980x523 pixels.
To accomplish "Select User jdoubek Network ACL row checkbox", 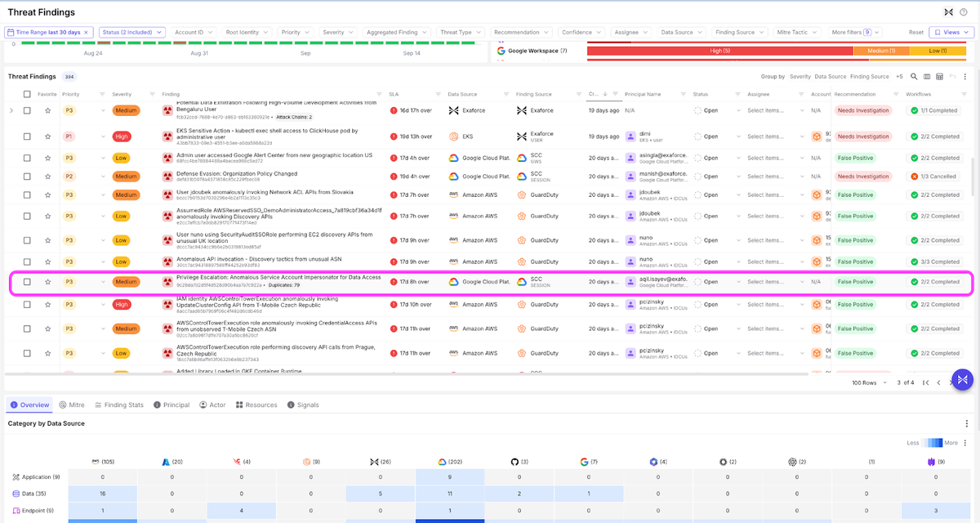I will [x=27, y=195].
